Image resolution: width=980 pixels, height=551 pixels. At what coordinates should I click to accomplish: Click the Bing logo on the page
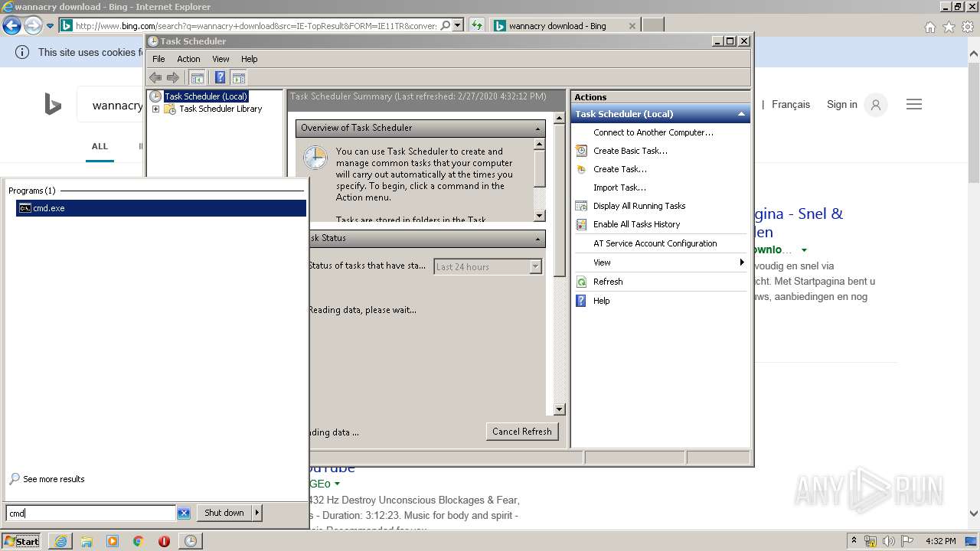click(53, 104)
